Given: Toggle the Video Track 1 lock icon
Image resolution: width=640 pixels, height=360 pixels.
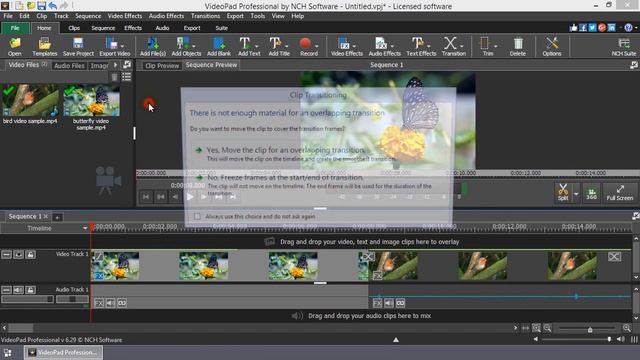Looking at the screenshot, I should click(31, 255).
